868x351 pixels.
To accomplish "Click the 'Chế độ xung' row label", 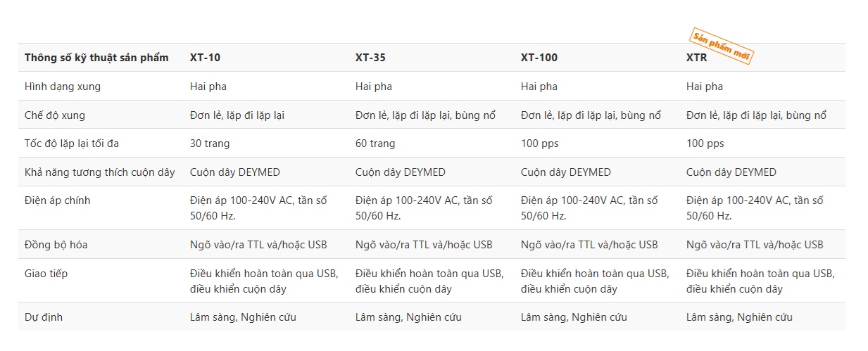I will [55, 115].
